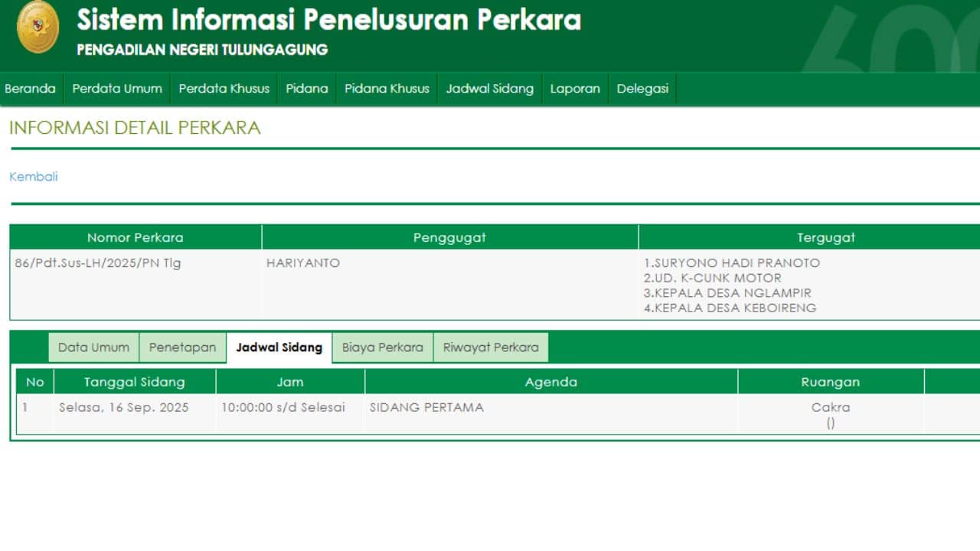Open the Perdata Umum menu
This screenshot has height=551, width=980.
point(116,88)
